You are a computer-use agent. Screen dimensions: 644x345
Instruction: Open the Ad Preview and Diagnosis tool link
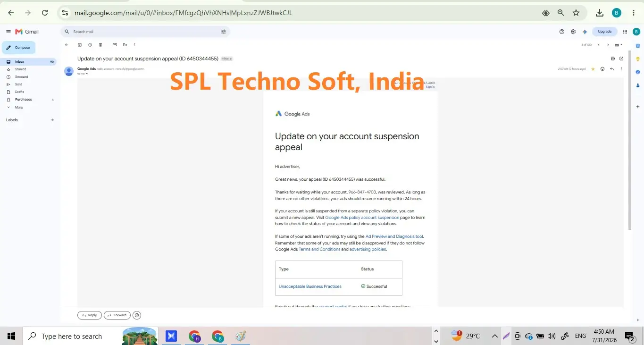coord(394,236)
